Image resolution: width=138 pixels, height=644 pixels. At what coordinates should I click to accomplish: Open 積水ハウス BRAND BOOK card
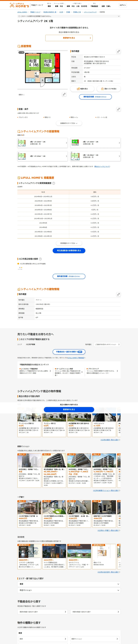point(104,557)
